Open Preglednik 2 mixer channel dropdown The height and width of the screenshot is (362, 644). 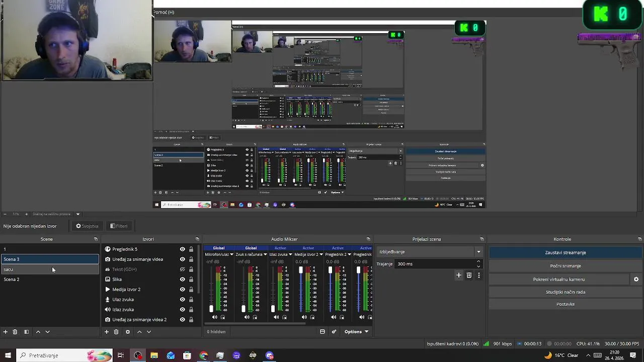350,254
